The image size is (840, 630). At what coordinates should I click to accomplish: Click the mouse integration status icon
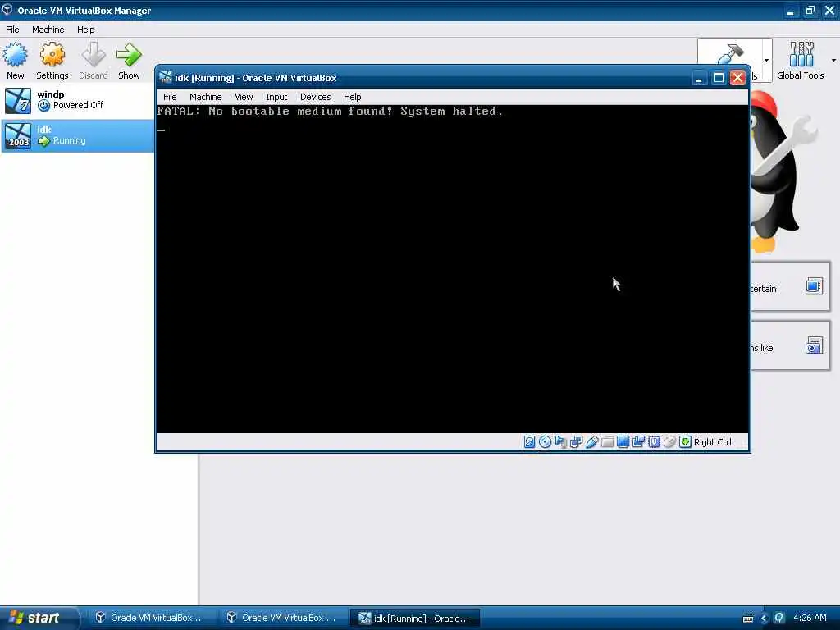669,442
